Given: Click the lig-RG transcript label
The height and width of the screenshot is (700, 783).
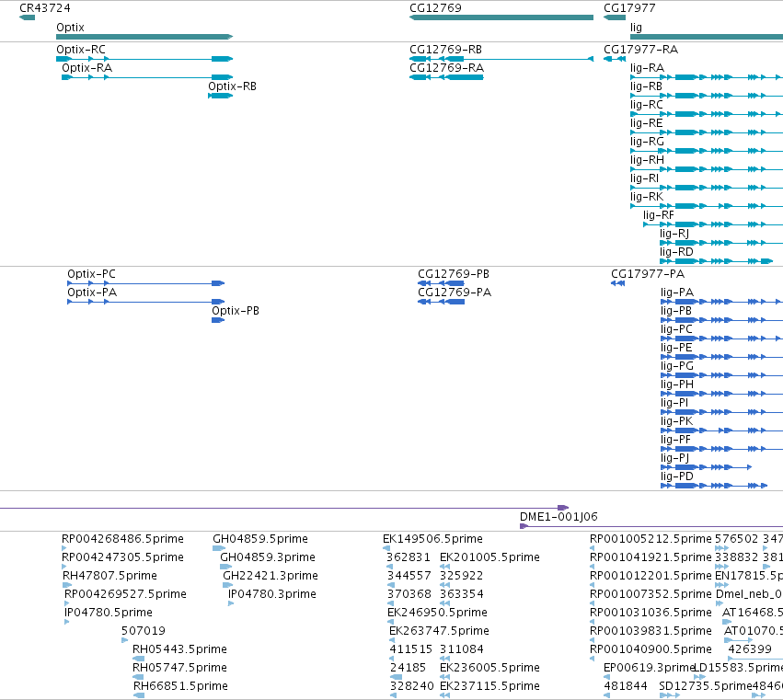Looking at the screenshot, I should (647, 142).
